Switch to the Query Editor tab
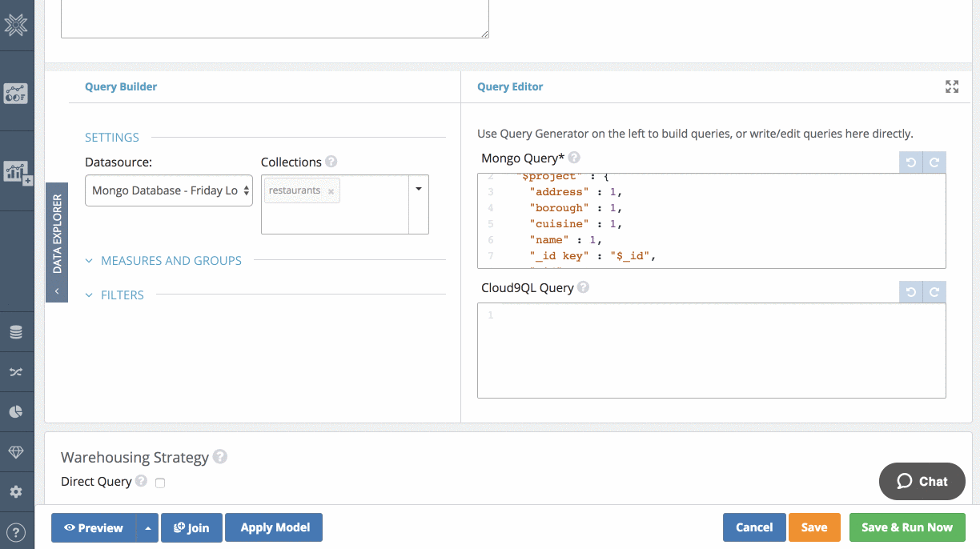 [510, 86]
